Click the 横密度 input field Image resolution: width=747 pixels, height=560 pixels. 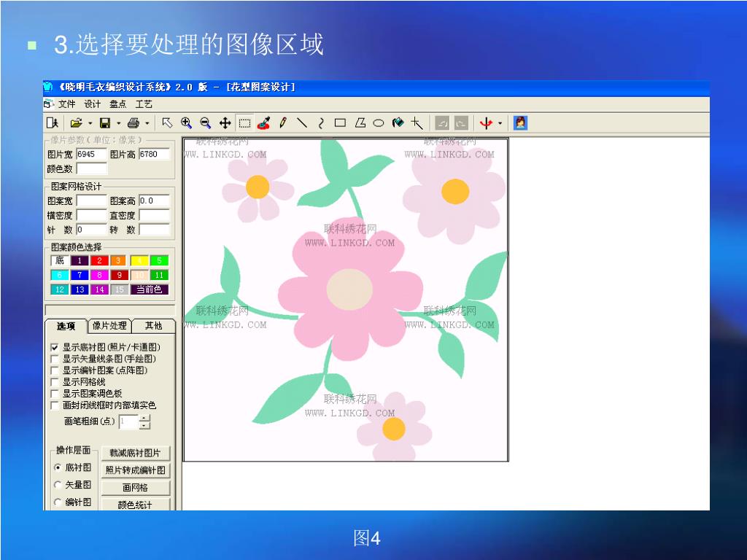pyautogui.click(x=91, y=215)
